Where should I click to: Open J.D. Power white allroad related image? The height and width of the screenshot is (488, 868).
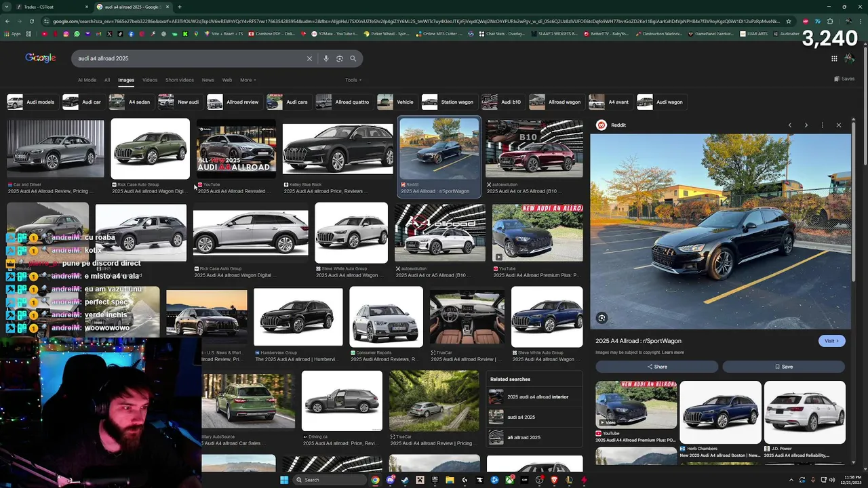coord(805,412)
